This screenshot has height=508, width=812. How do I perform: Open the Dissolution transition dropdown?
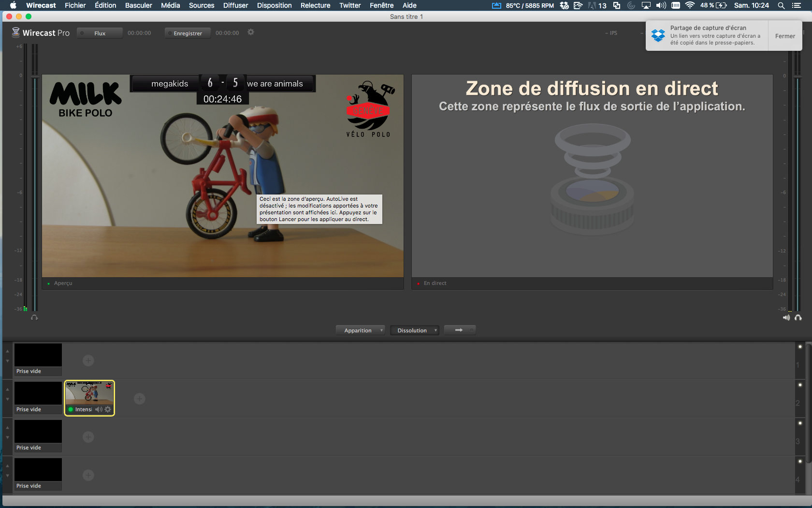coord(414,330)
